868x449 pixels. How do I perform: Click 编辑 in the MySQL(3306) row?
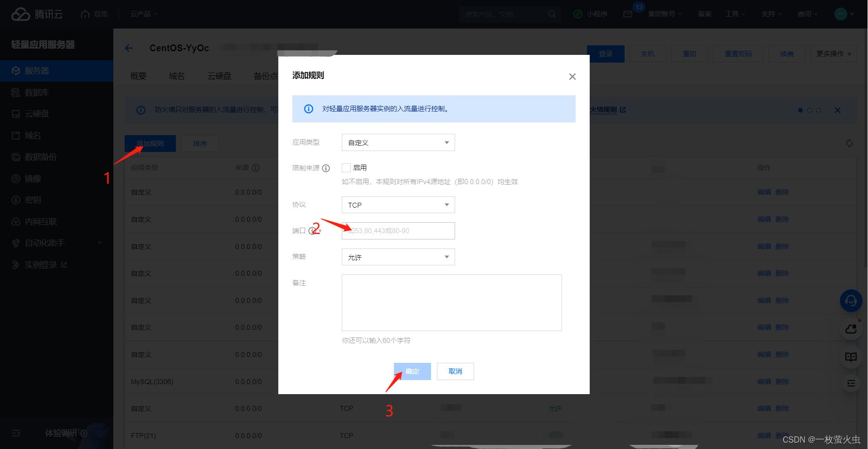click(x=764, y=381)
